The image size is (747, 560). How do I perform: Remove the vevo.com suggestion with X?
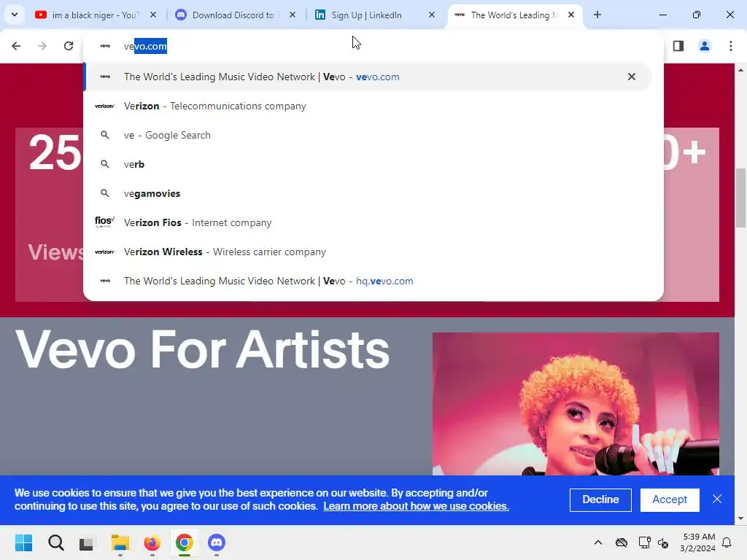coord(632,77)
